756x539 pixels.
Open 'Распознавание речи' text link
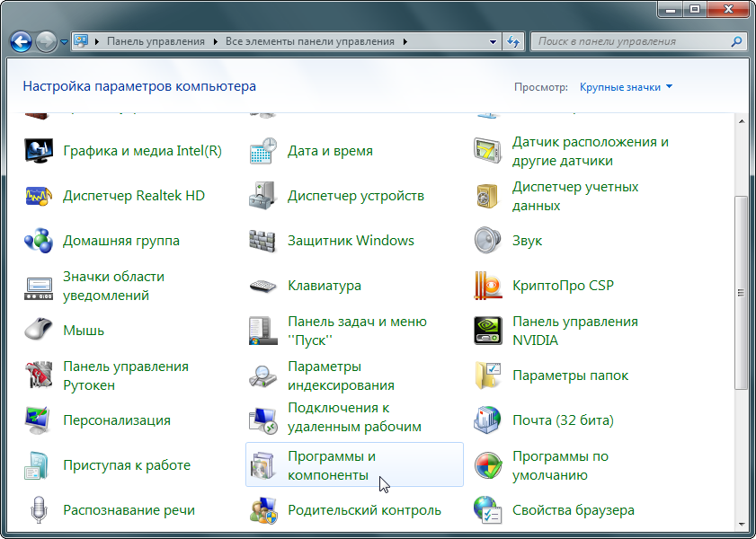(x=129, y=510)
